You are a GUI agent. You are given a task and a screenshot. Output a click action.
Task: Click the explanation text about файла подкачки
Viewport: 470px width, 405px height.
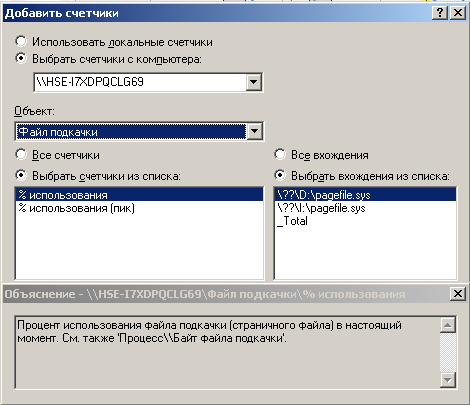[209, 332]
